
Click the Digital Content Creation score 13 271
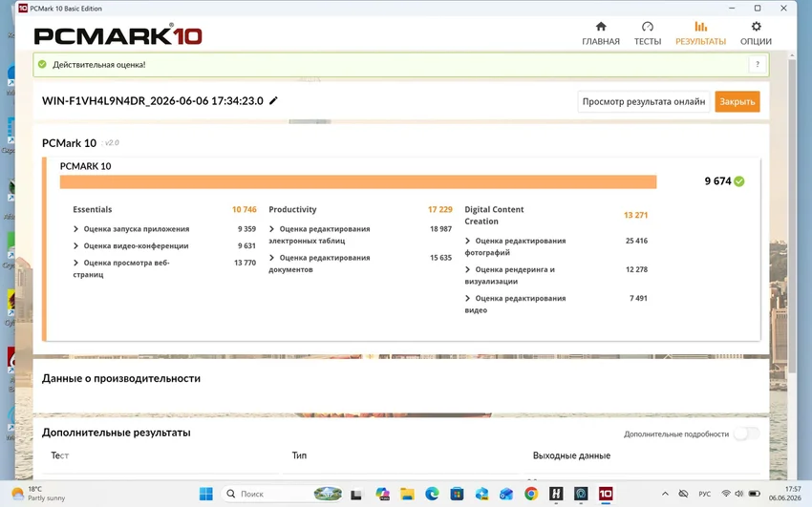635,215
